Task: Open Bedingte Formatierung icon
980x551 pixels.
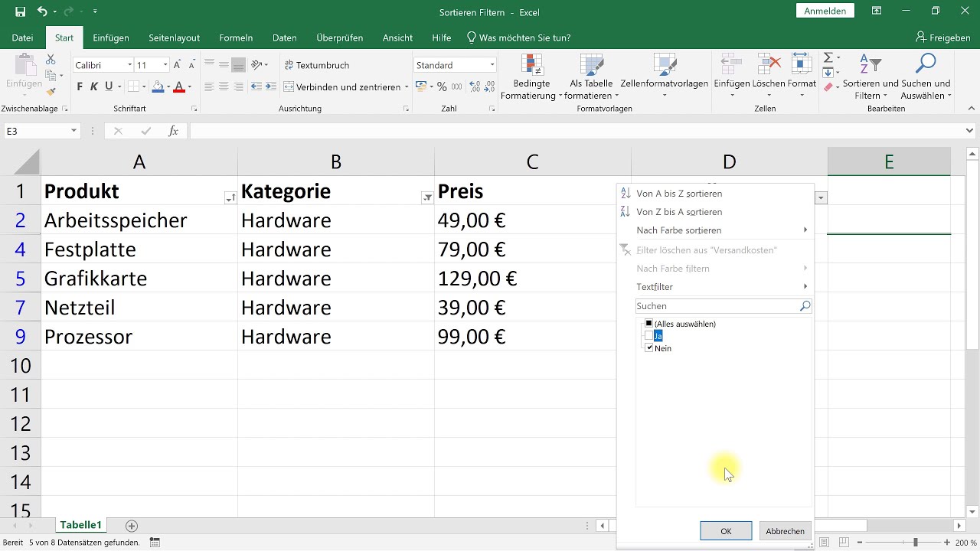Action: 531,64
